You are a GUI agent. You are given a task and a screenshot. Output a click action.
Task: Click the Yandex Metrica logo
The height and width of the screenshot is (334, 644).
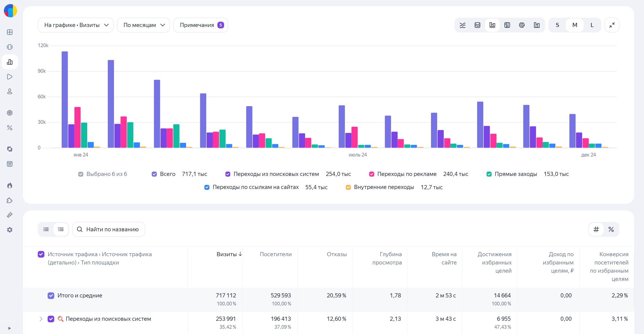[x=11, y=11]
